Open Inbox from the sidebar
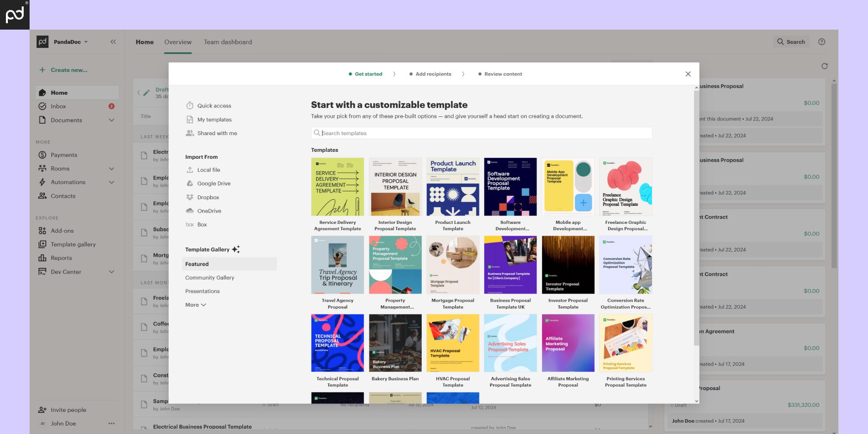Screen dimensions: 868x434 [x=58, y=107]
